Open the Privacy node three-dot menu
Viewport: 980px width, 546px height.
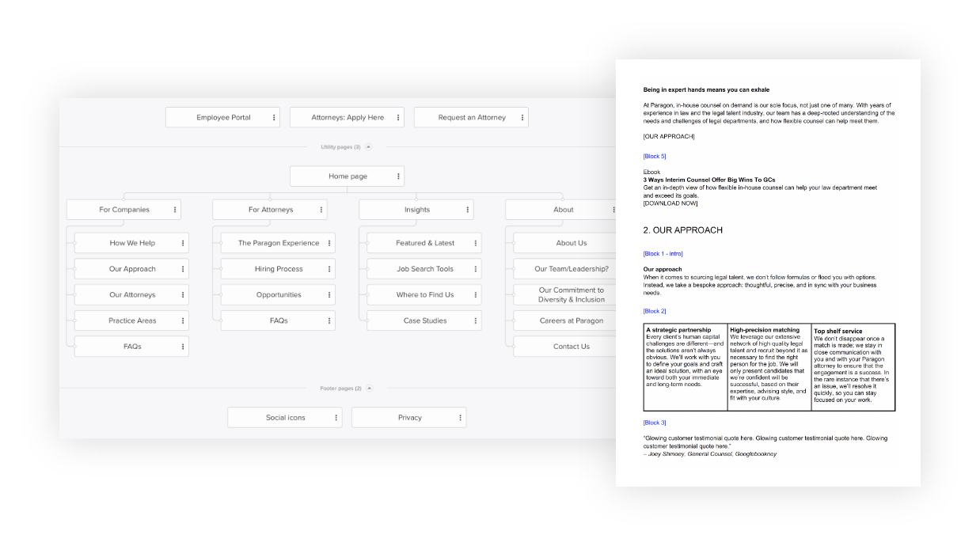(x=460, y=418)
